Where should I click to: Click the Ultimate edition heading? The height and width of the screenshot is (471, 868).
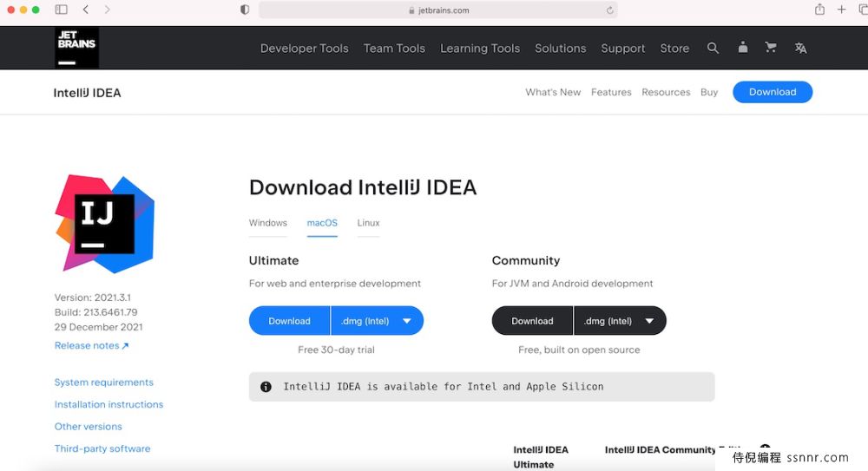[x=274, y=261]
